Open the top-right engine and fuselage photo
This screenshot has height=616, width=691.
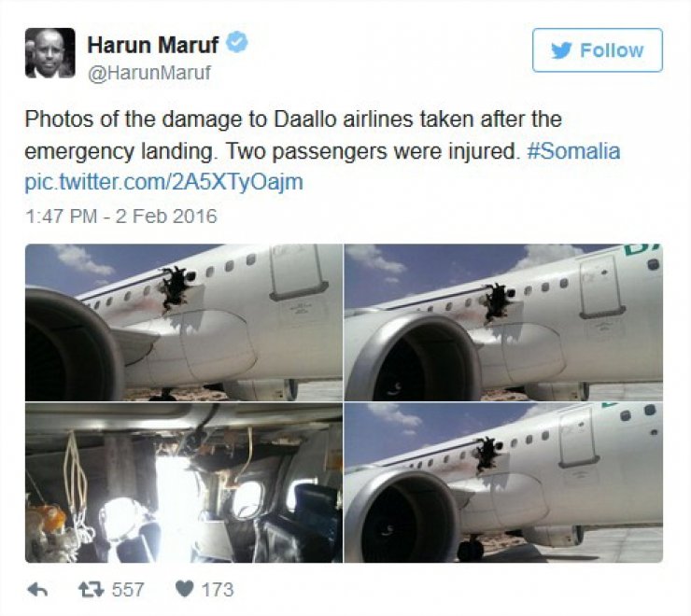[503, 322]
